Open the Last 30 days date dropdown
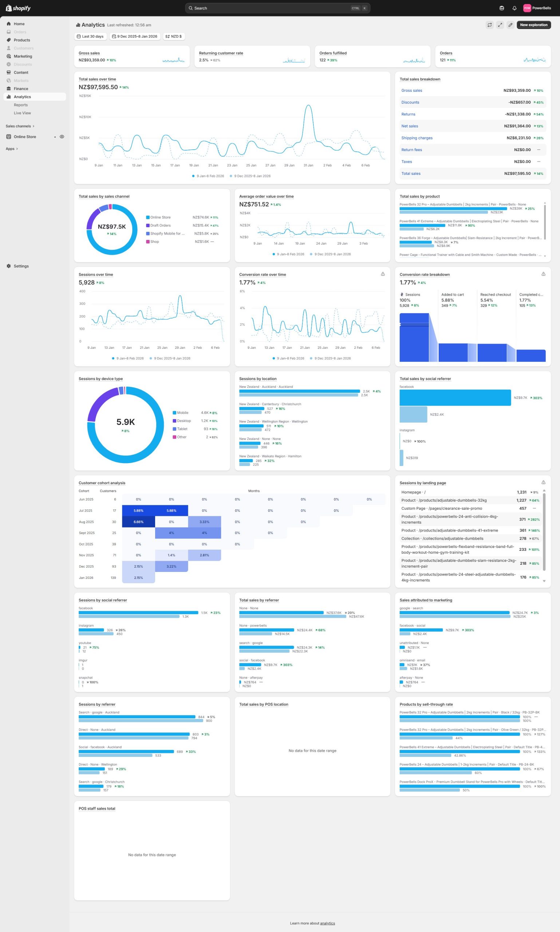The width and height of the screenshot is (560, 932). click(x=90, y=37)
